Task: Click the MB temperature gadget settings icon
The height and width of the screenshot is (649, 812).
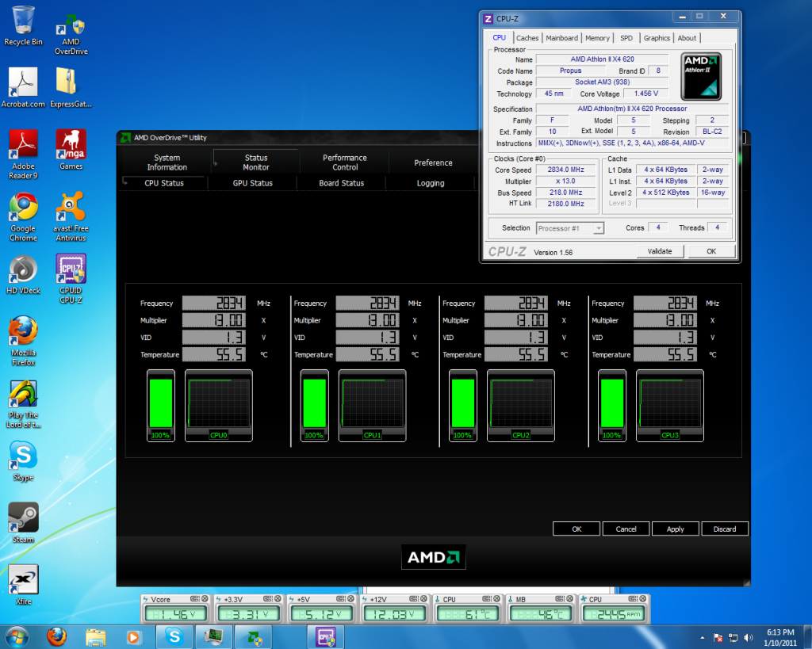Action: (560, 599)
